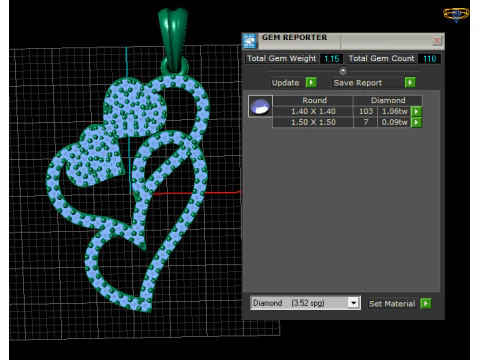Click the pendant bail at the top
The image size is (480, 360).
173,40
